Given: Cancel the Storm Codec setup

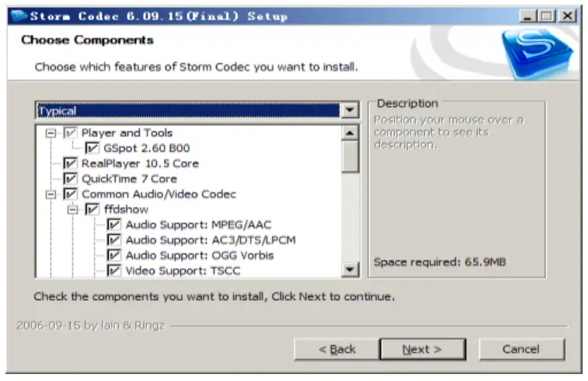Looking at the screenshot, I should [x=522, y=349].
